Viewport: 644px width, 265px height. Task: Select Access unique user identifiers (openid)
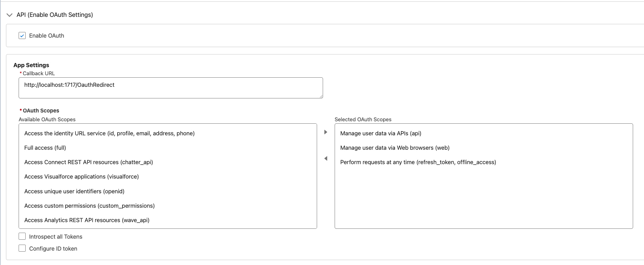point(74,192)
